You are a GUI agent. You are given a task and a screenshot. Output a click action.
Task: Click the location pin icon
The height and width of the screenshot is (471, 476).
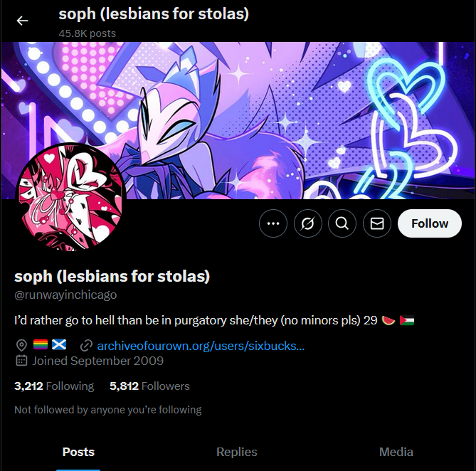pos(21,346)
